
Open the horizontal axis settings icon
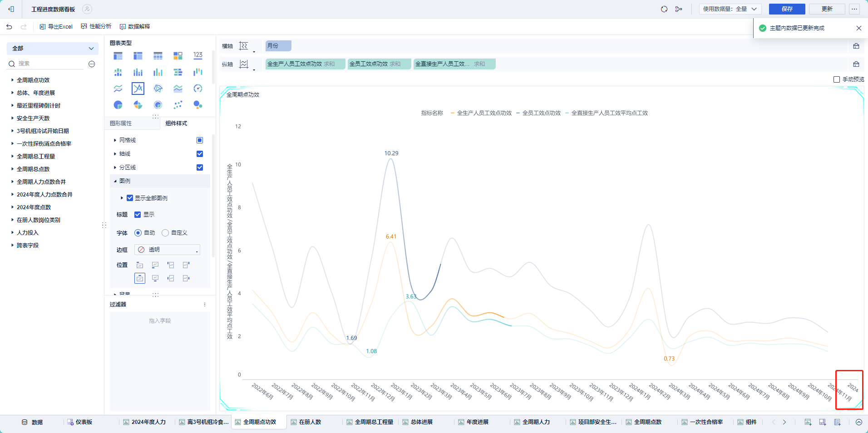tap(244, 46)
